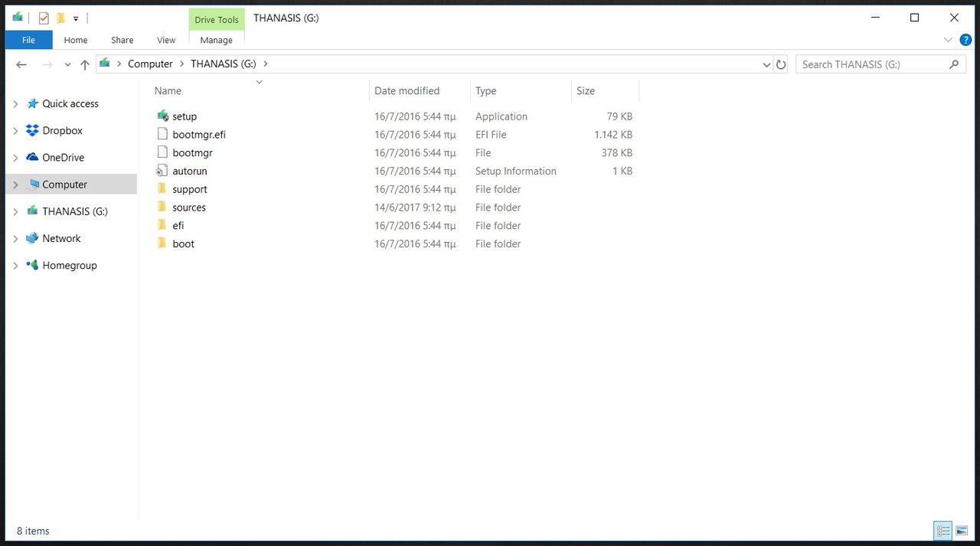Viewport: 980px width, 546px height.
Task: Click the 14/6/2017 9:12 πμ date
Action: coord(415,208)
